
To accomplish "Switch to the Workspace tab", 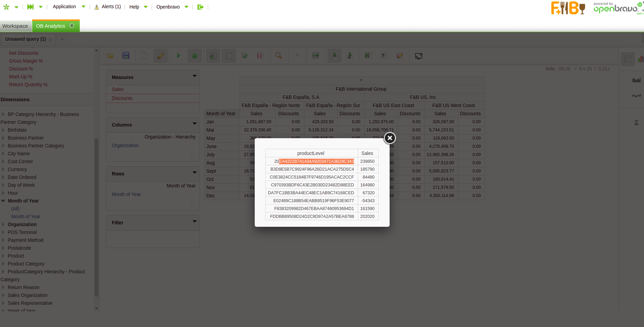I will [15, 26].
